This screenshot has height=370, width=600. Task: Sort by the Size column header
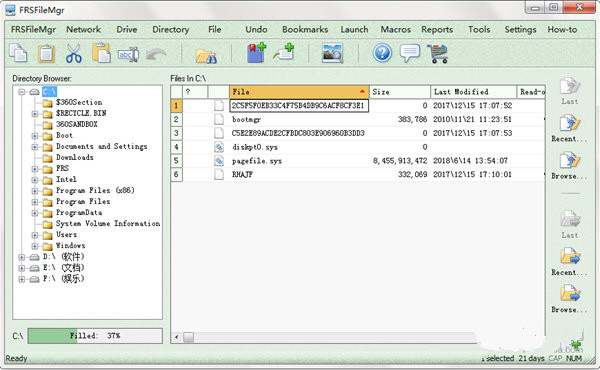400,92
